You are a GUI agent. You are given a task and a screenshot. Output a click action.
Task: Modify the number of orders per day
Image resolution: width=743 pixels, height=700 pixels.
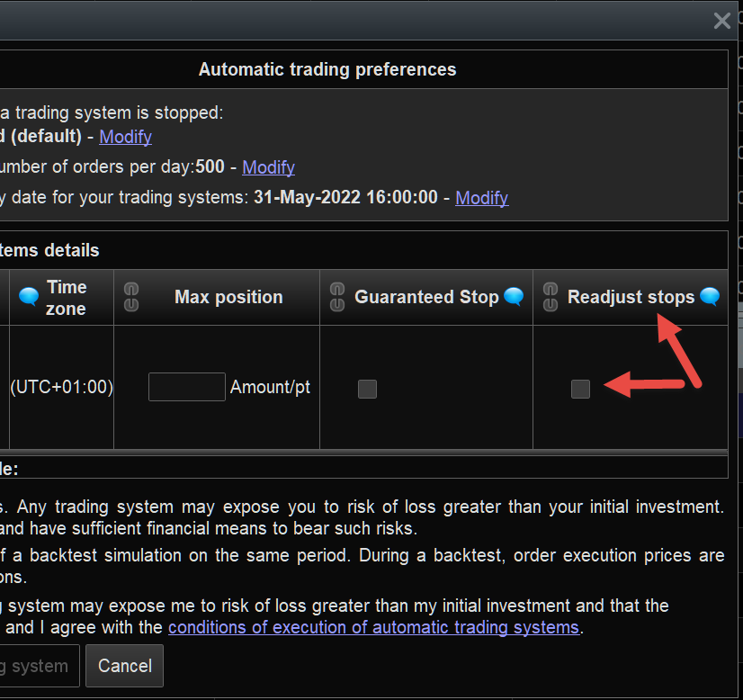pos(268,167)
